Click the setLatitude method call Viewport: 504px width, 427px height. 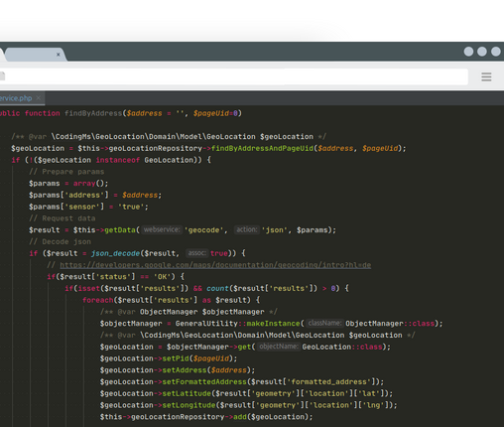click(187, 393)
